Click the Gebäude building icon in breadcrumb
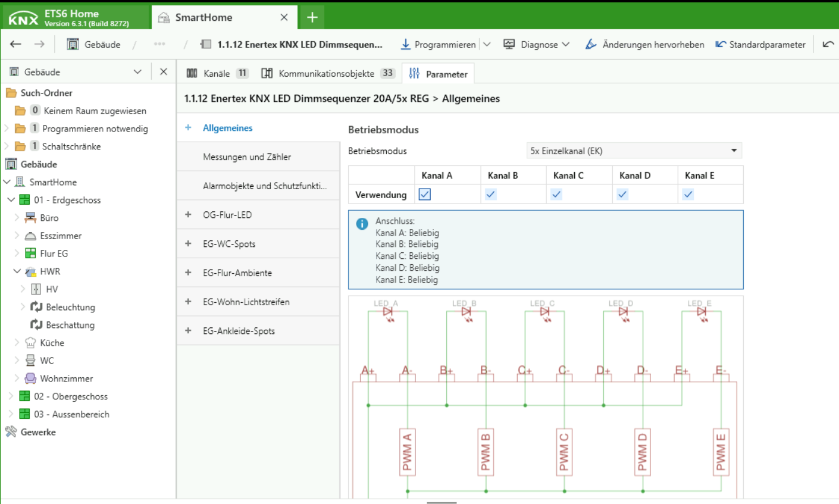This screenshot has height=504, width=839. 73,45
